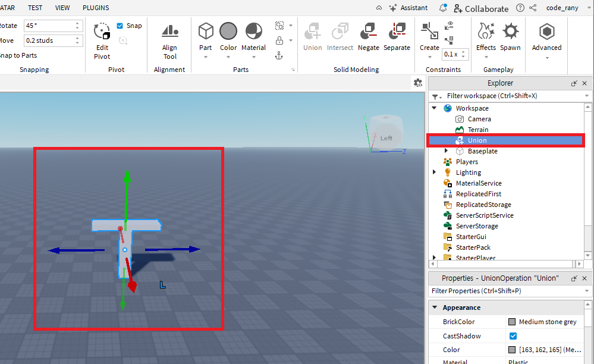Open the Align Tool
594x364 pixels.
169,41
